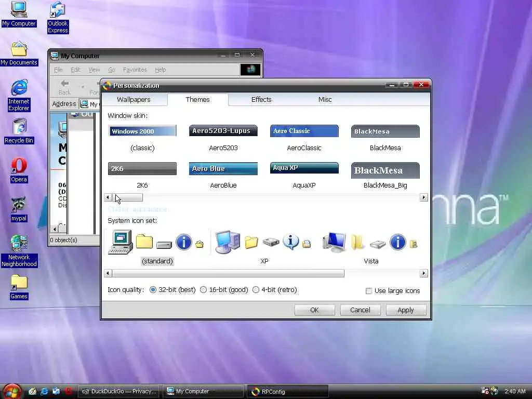This screenshot has width=532, height=399.
Task: Click scroll left arrow in My Computer
Action: click(55, 229)
